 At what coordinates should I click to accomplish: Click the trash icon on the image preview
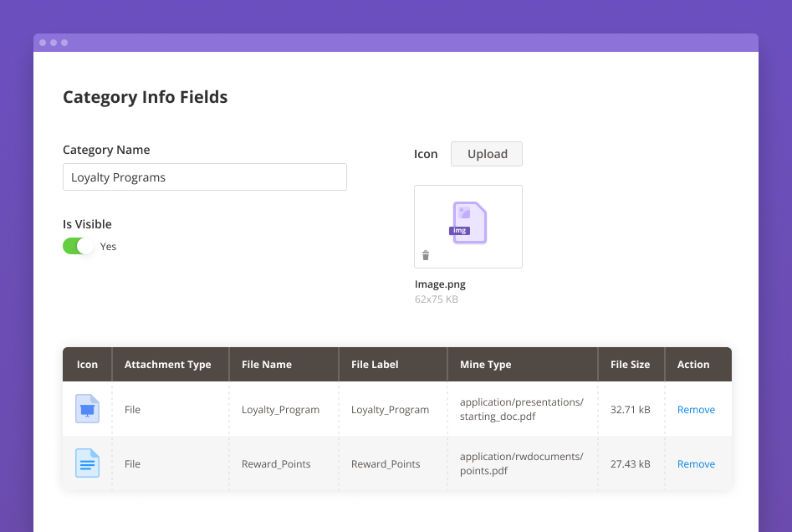tap(426, 256)
